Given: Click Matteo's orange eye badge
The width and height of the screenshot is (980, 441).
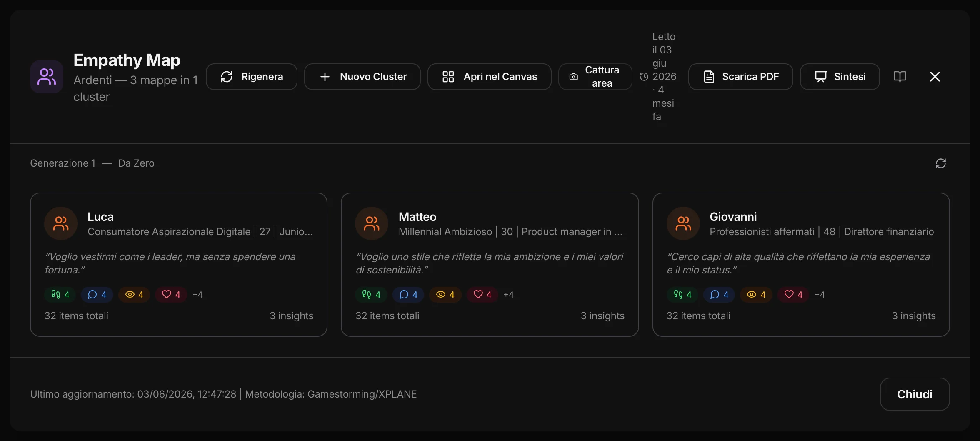Looking at the screenshot, I should (445, 295).
